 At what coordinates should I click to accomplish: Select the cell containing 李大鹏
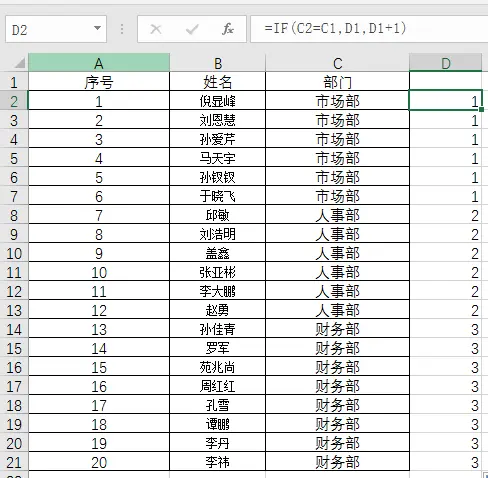point(217,291)
